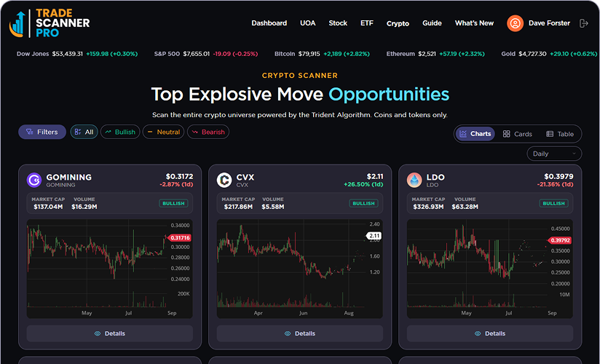Click the eye icon in CVX Details

288,333
